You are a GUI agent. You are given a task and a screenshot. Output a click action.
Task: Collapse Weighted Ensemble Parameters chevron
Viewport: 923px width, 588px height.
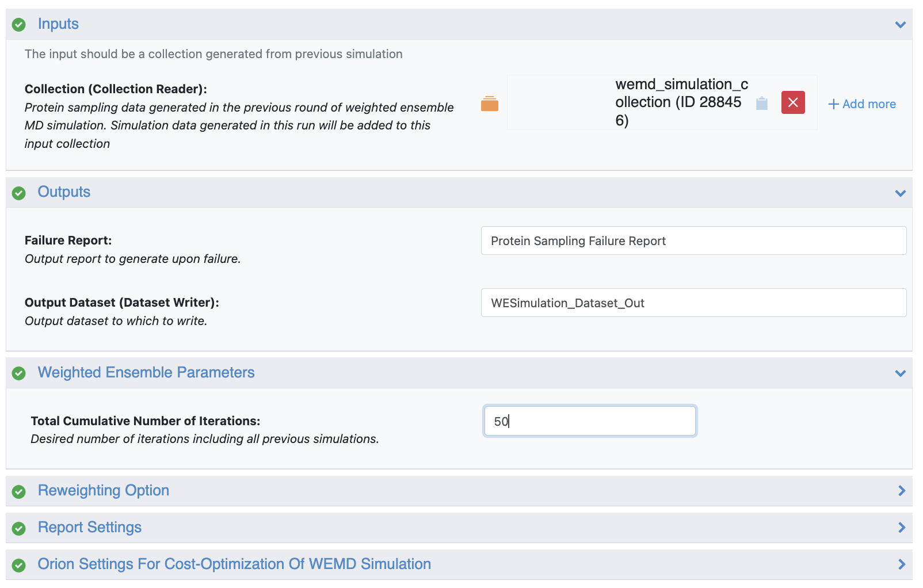click(x=901, y=373)
